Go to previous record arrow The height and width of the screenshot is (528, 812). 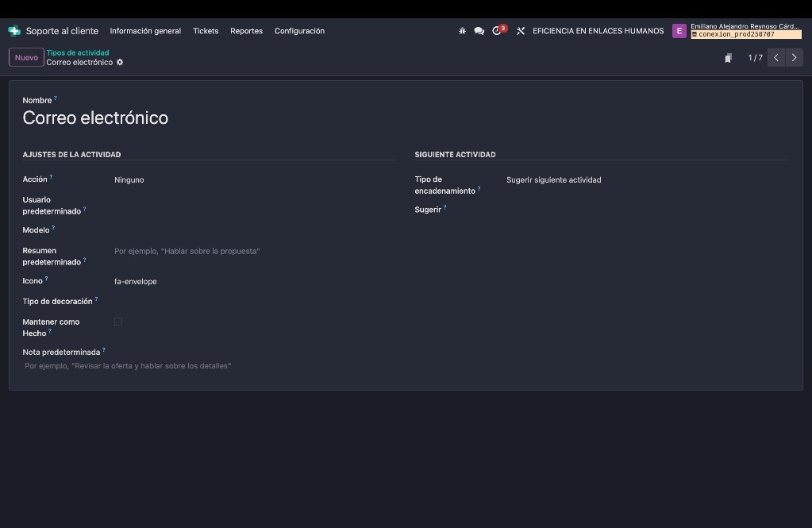776,57
